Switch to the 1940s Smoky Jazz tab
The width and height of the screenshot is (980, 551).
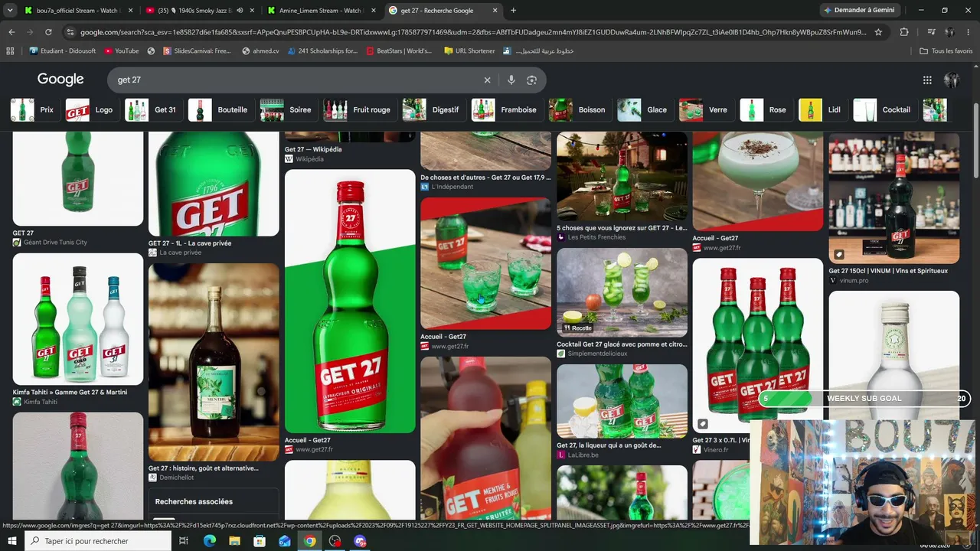click(x=201, y=11)
